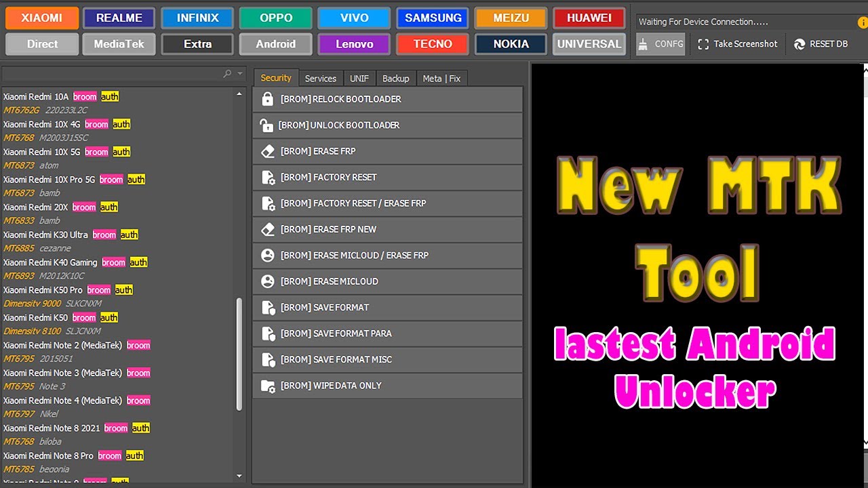Click the file-gear icon beside [BROM] FACTORY RESET
The image size is (868, 488).
[268, 178]
